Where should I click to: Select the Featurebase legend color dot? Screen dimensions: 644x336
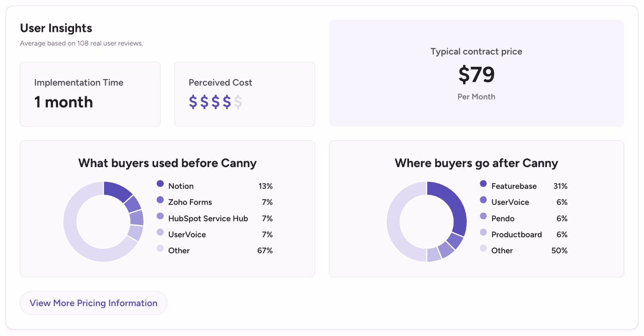click(x=483, y=184)
